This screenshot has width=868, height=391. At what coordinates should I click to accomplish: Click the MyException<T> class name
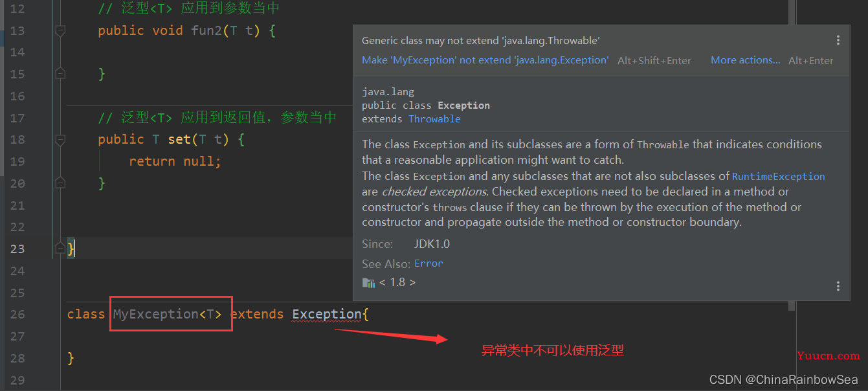tap(168, 314)
